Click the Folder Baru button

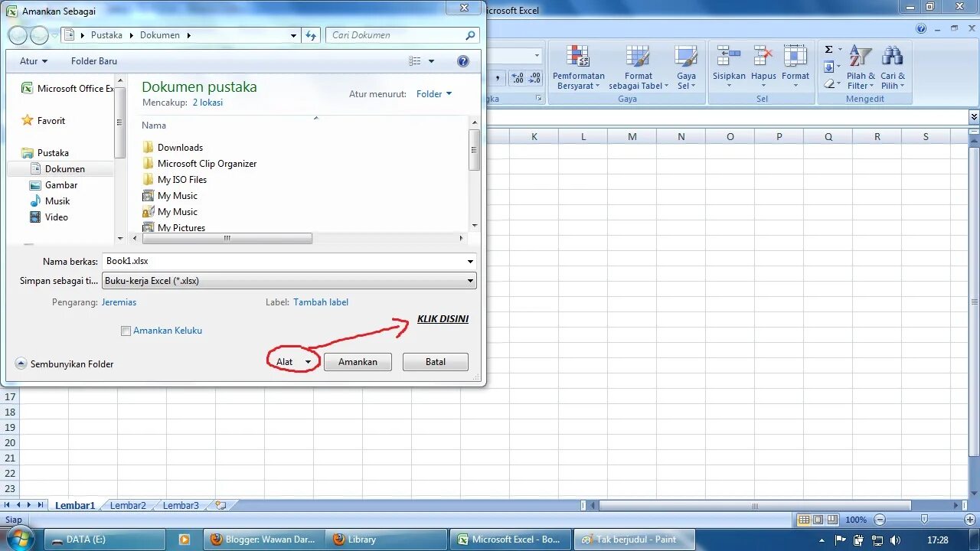[x=94, y=61]
